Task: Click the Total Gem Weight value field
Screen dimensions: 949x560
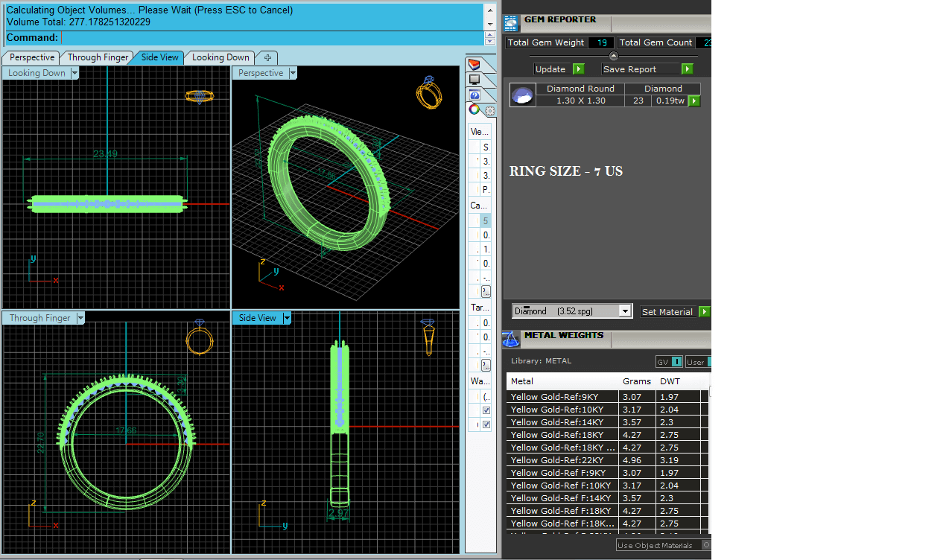Action: 600,43
